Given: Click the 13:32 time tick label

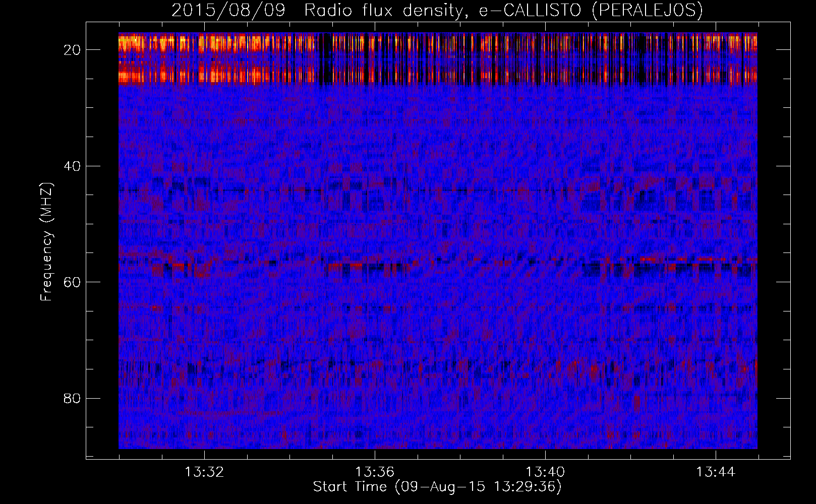Looking at the screenshot, I should tap(204, 472).
